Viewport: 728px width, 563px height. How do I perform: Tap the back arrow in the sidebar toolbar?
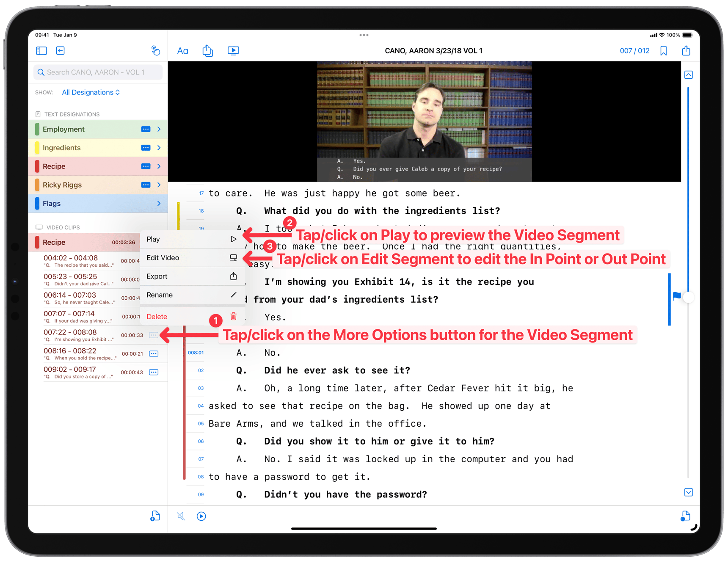(60, 50)
